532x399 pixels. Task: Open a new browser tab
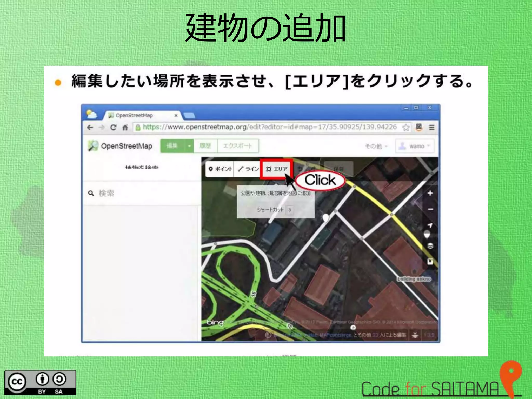click(189, 115)
